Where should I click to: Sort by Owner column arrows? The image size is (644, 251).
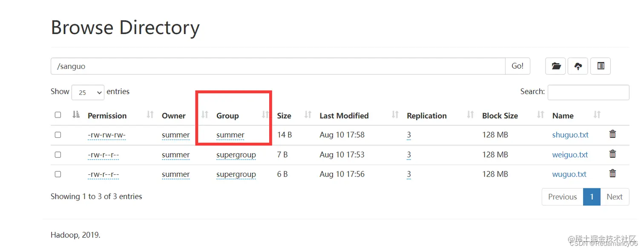(x=205, y=114)
